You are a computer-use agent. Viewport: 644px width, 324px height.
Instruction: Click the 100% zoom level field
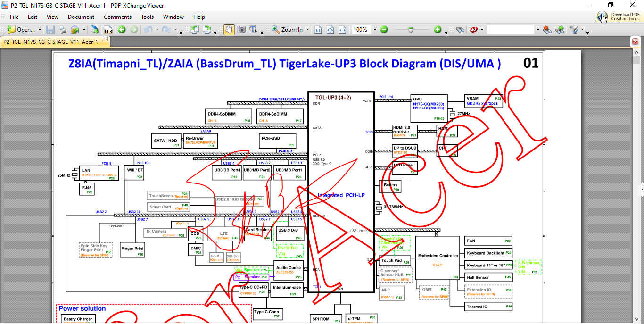361,30
